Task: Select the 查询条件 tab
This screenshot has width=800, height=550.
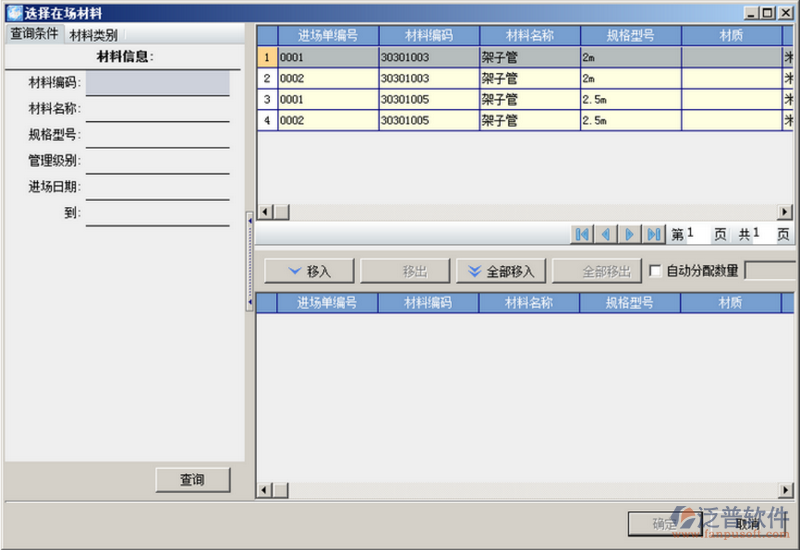Action: pyautogui.click(x=34, y=34)
